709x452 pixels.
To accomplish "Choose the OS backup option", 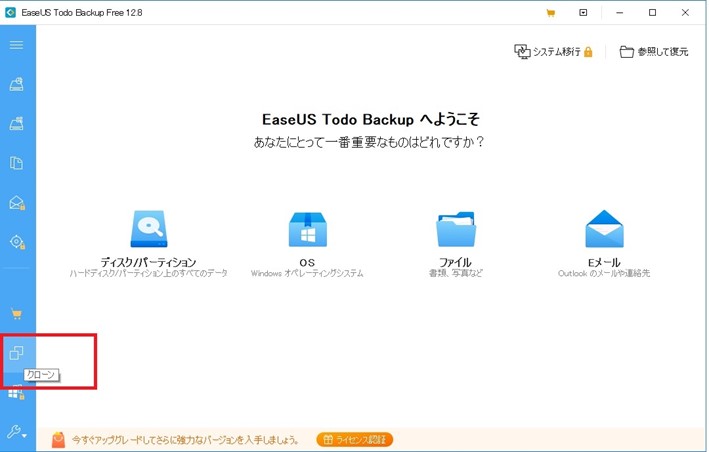I will (x=307, y=244).
